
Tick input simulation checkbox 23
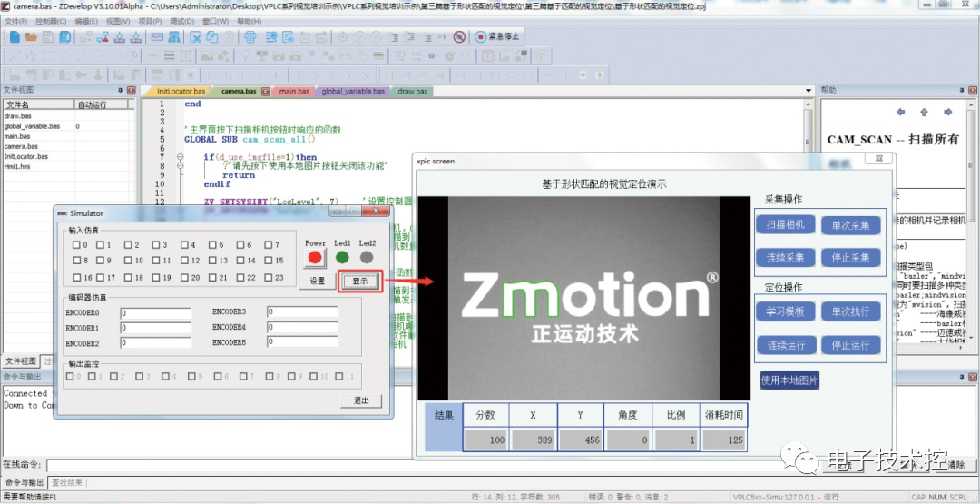pos(268,278)
